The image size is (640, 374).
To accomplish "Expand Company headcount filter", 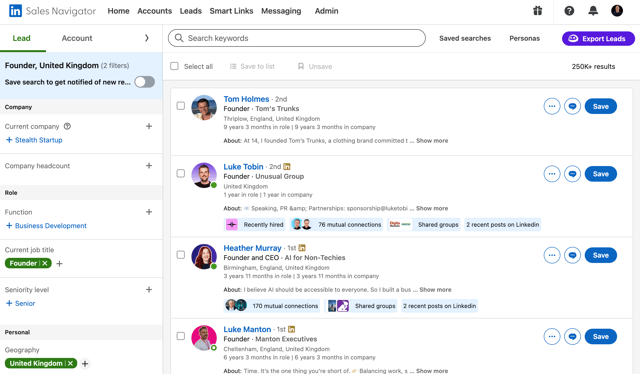I will [x=149, y=166].
